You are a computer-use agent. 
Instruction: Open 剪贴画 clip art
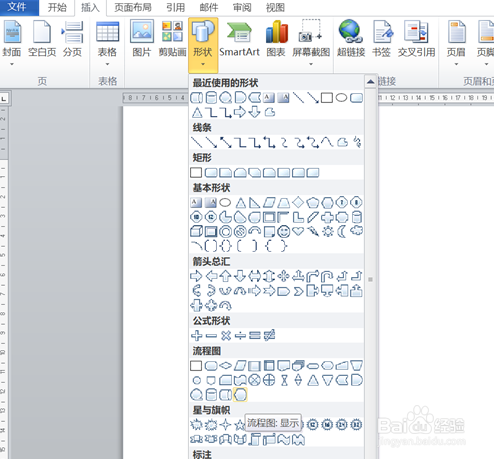[172, 39]
